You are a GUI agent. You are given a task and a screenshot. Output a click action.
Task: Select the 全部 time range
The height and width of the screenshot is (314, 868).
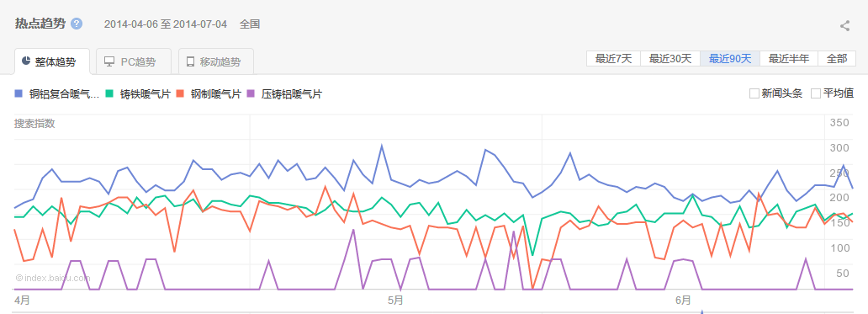tap(836, 59)
